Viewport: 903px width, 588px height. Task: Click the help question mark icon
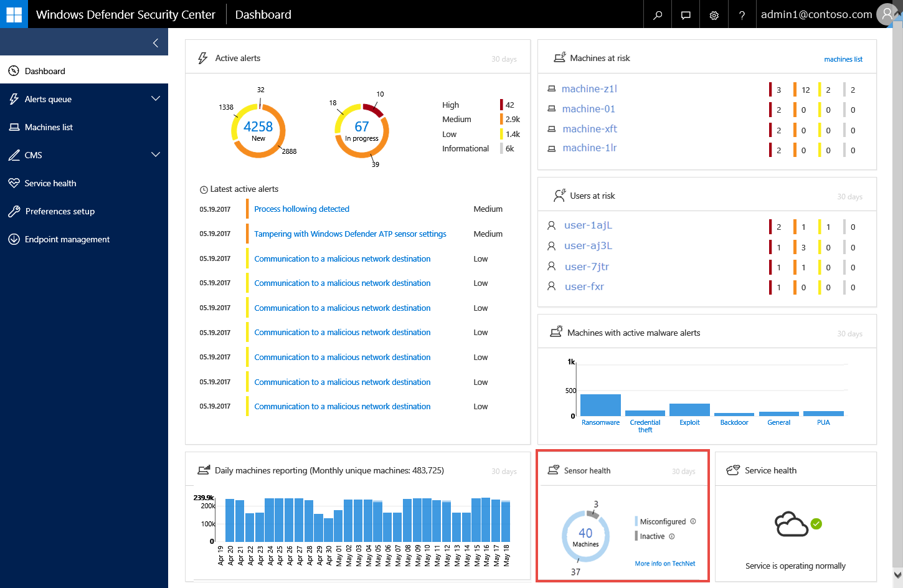pos(742,15)
